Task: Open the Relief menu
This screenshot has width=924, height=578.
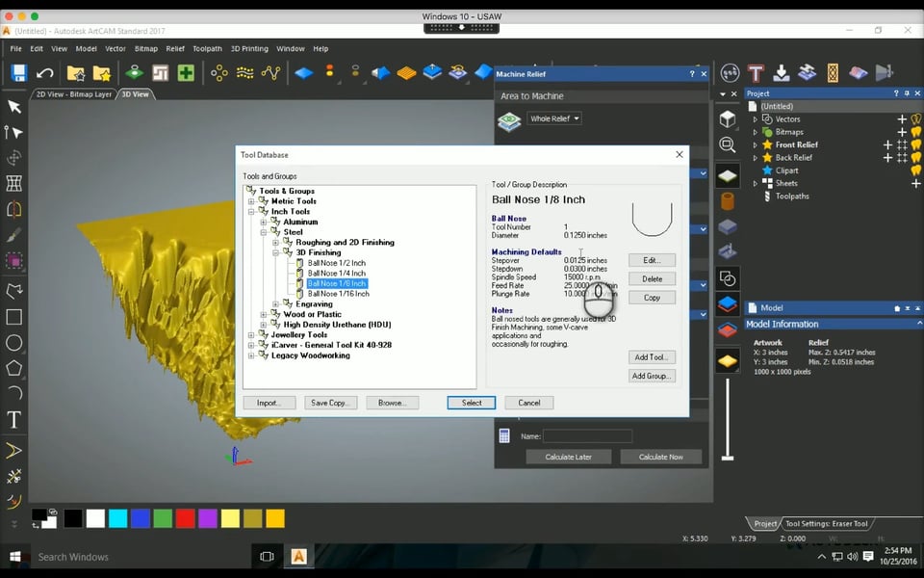Action: pos(175,49)
